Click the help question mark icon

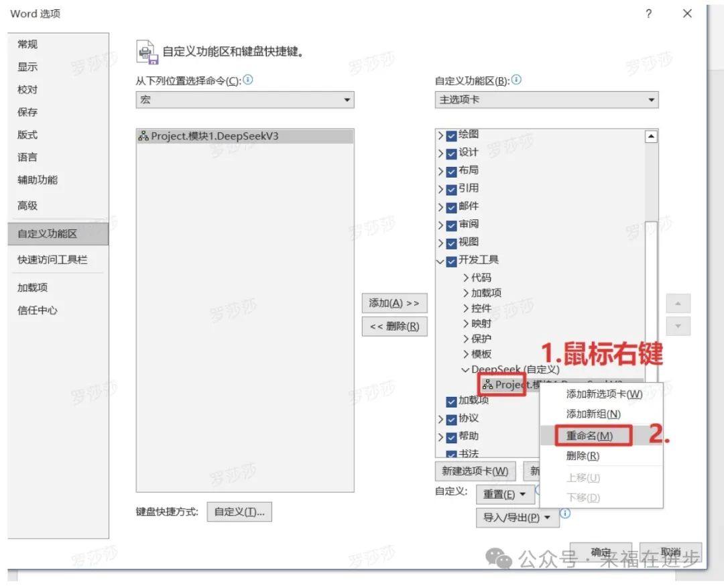click(x=648, y=14)
